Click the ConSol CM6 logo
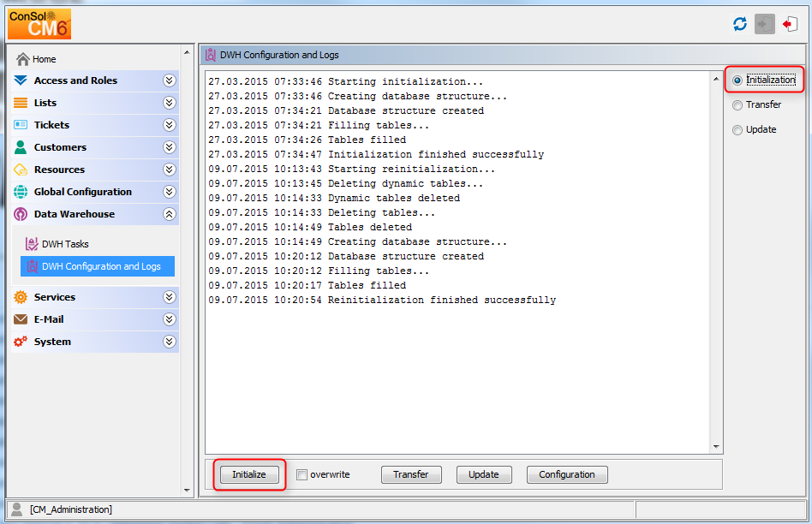Viewport: 812px width, 524px height. click(38, 23)
